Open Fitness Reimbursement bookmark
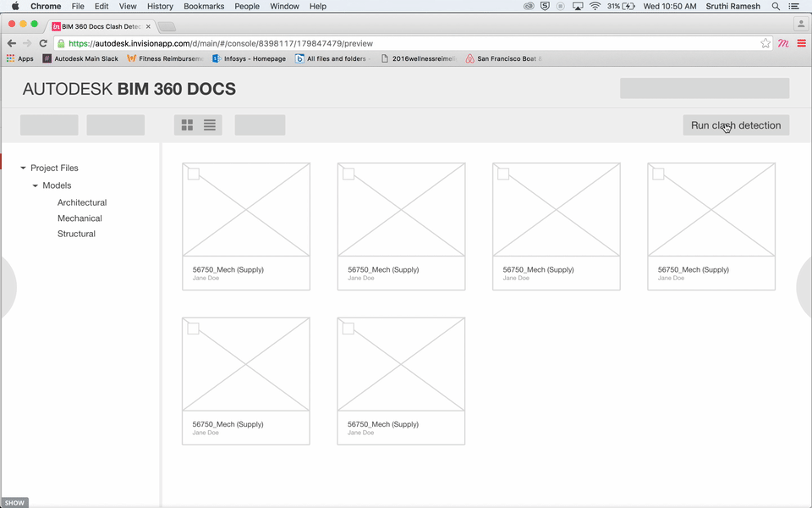812x508 pixels. [x=166, y=58]
